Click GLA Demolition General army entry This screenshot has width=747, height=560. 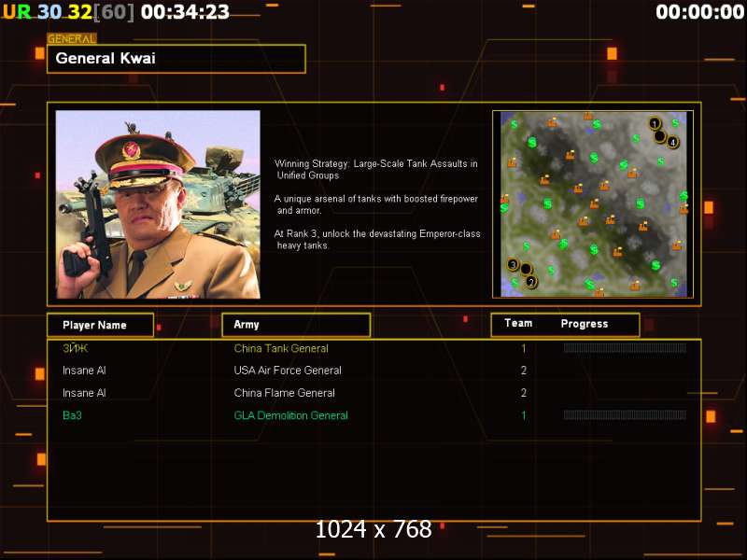point(290,415)
